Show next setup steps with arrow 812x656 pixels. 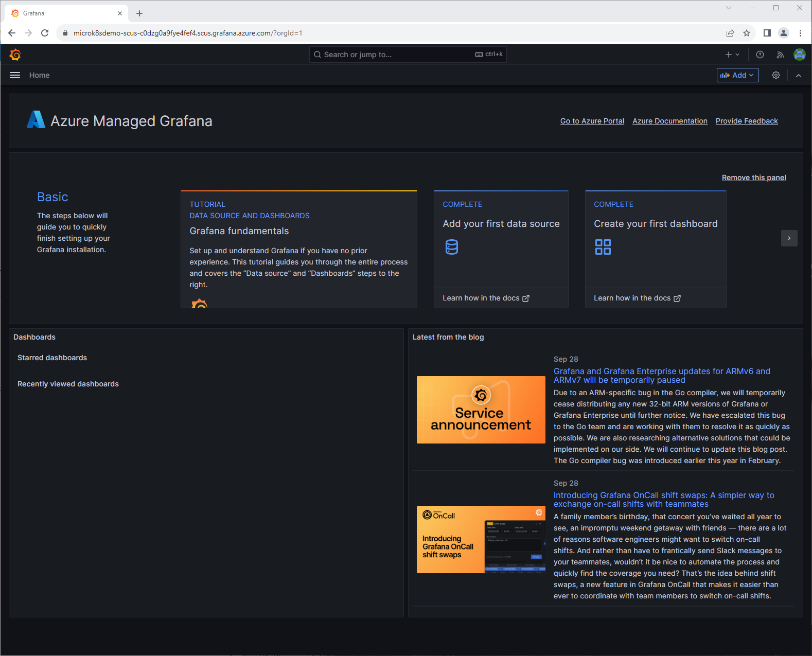click(x=789, y=238)
